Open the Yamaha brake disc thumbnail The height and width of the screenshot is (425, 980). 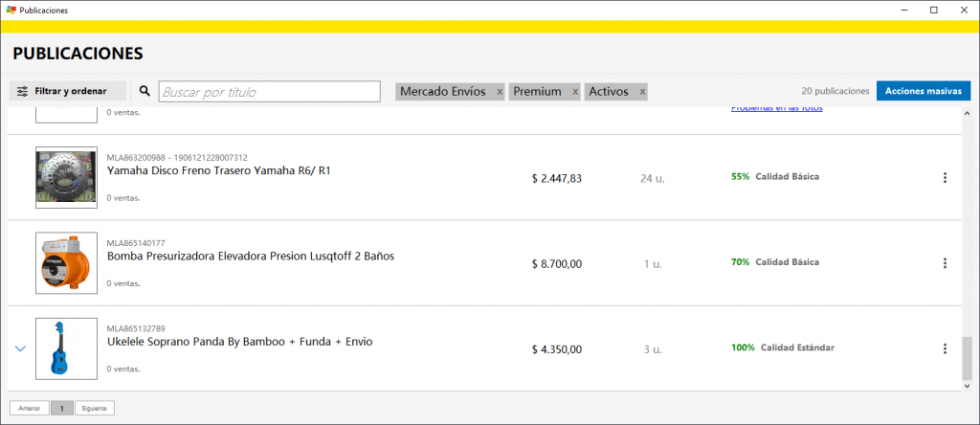(x=66, y=177)
